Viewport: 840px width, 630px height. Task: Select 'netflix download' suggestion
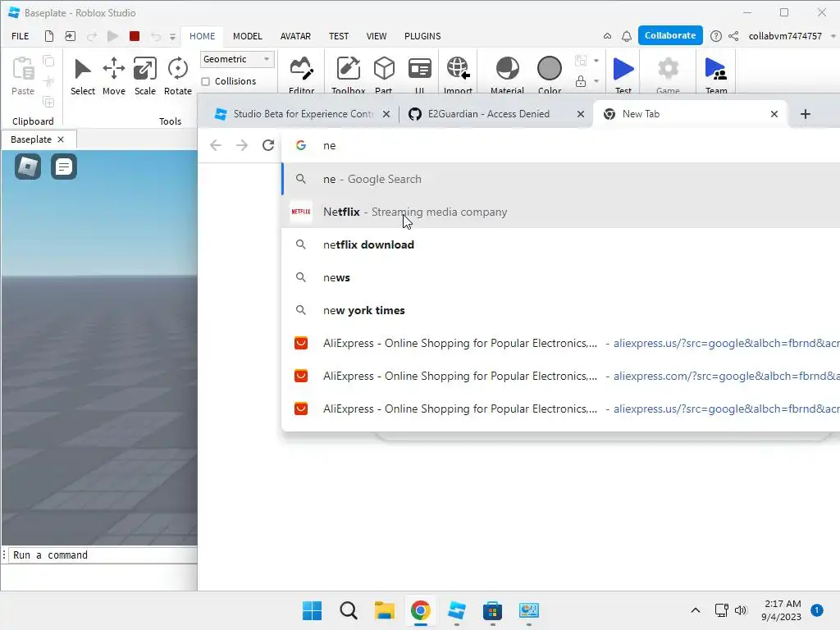tap(560, 244)
